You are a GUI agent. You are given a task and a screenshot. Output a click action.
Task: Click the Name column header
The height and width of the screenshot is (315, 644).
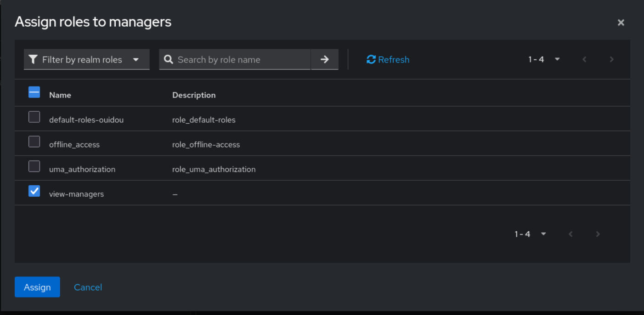(x=60, y=95)
